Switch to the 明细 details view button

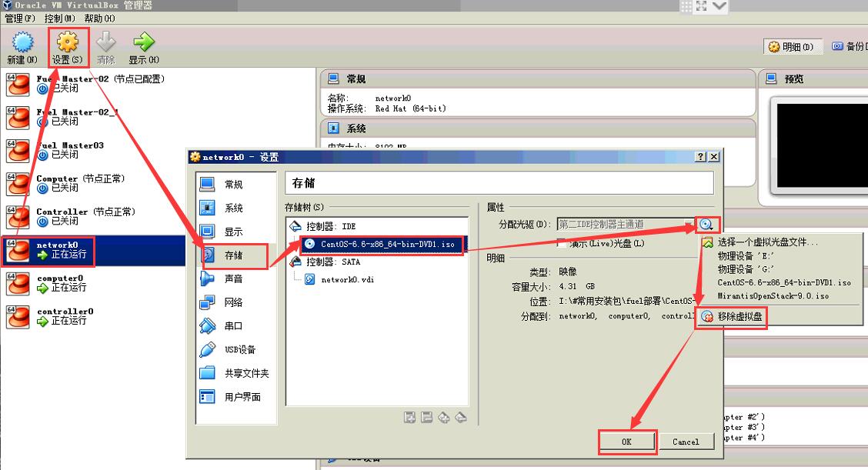click(792, 47)
